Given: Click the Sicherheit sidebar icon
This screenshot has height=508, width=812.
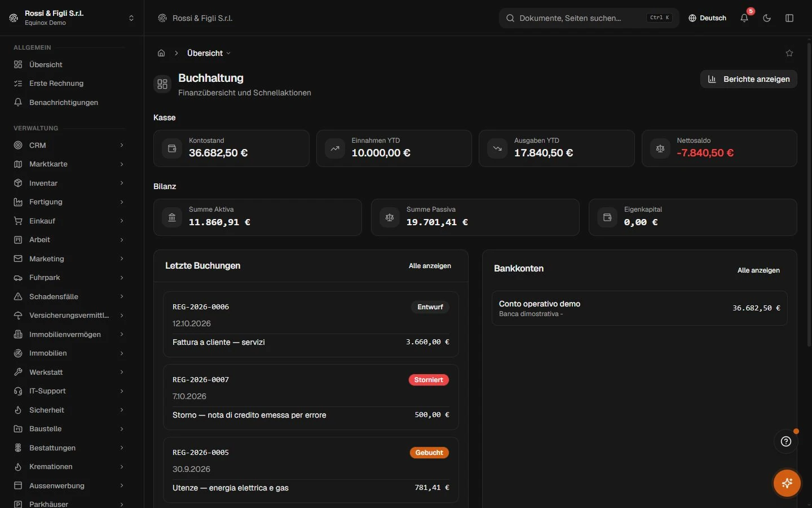Looking at the screenshot, I should click(18, 410).
